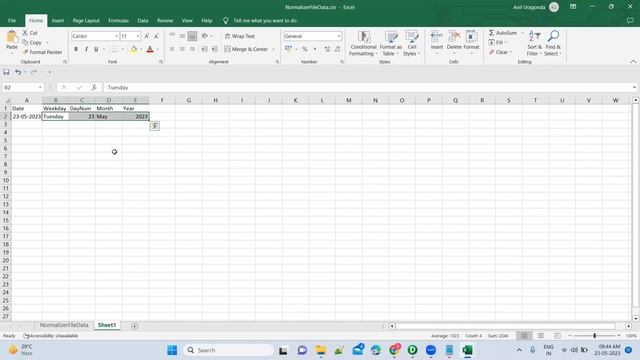Toggle Italic formatting

86,49
